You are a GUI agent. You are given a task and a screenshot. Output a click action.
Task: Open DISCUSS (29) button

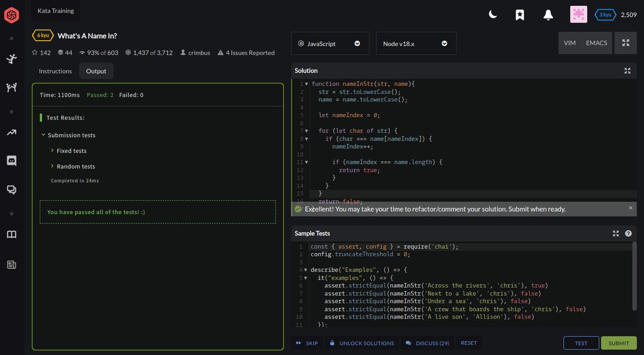tap(427, 343)
